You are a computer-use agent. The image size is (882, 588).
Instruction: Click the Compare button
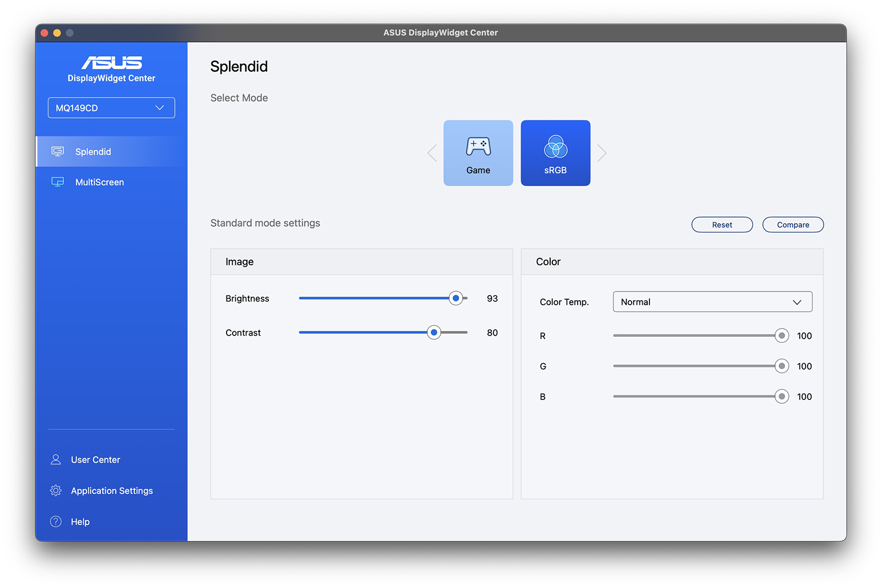point(793,225)
